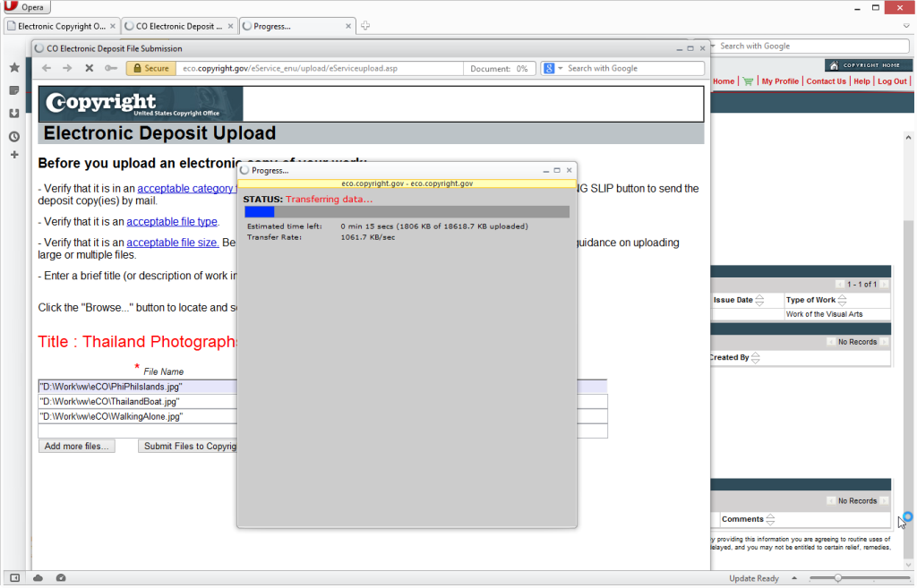The image size is (917, 588).
Task: Toggle the panel icon in status bar
Action: point(14,579)
